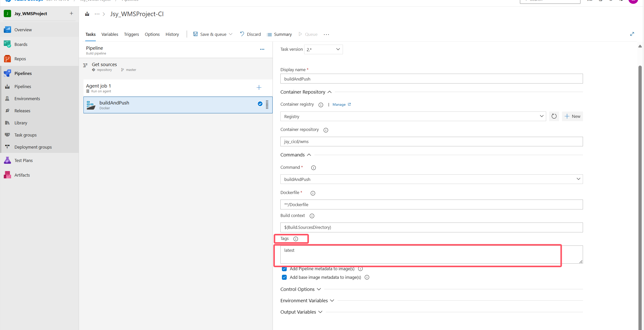Click the Repos icon in sidebar
This screenshot has width=644, height=330.
(7, 59)
